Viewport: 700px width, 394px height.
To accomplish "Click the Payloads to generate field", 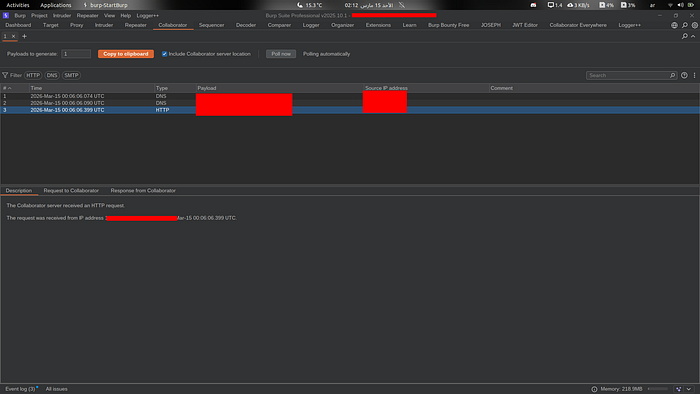I will tap(76, 54).
